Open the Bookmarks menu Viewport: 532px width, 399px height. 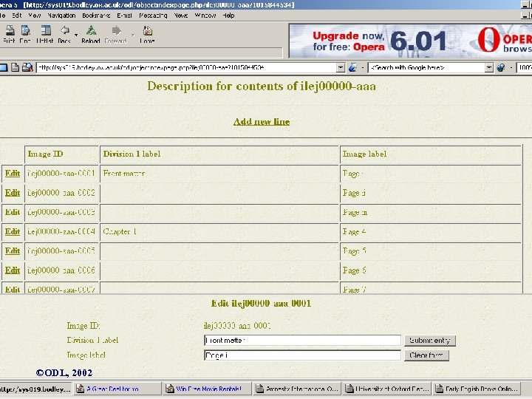[x=96, y=16]
